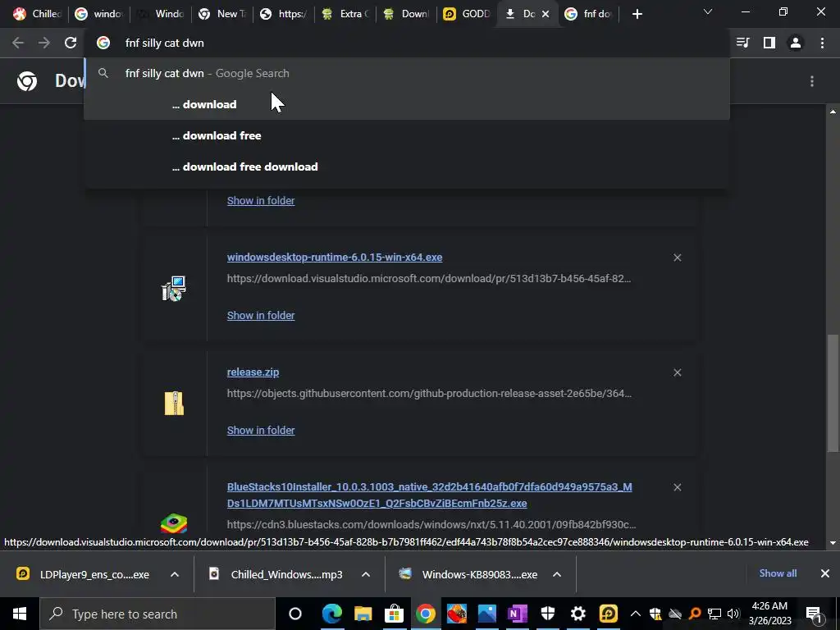Click Show all downloads link
Viewport: 840px width, 630px height.
pyautogui.click(x=778, y=573)
